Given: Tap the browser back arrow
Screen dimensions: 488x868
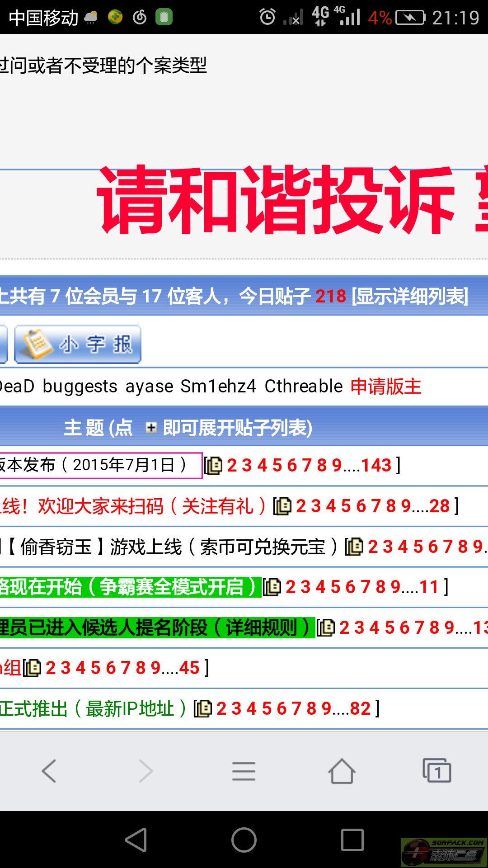Looking at the screenshot, I should 49,771.
